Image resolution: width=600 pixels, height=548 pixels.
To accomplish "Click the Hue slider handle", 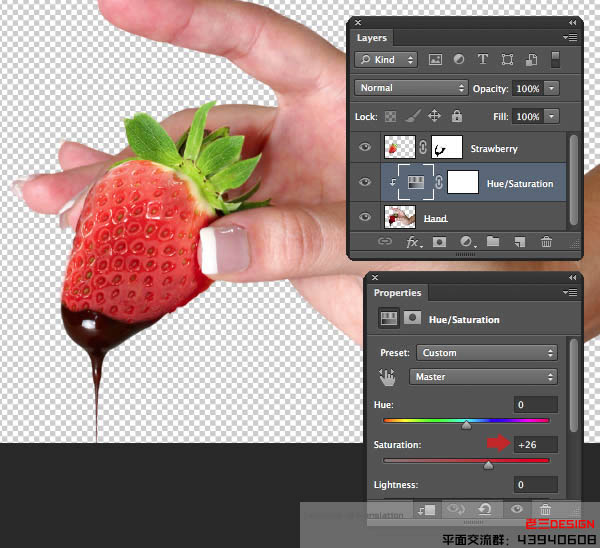I will click(x=466, y=425).
